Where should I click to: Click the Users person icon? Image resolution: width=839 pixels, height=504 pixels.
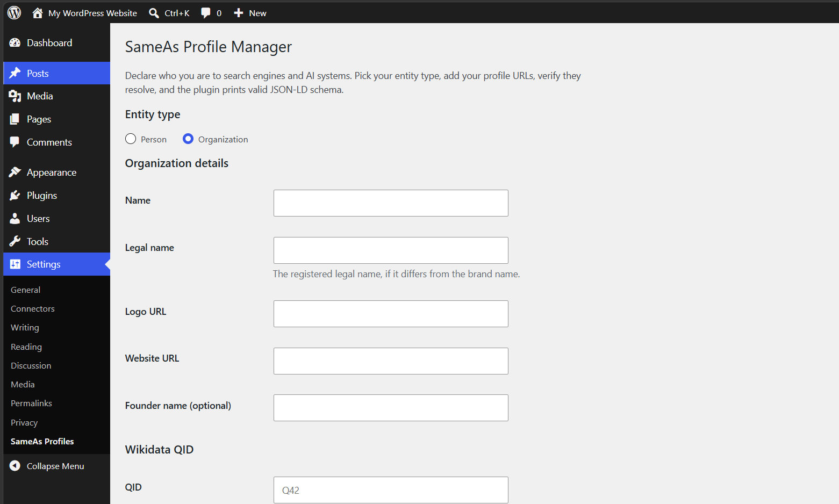(15, 218)
